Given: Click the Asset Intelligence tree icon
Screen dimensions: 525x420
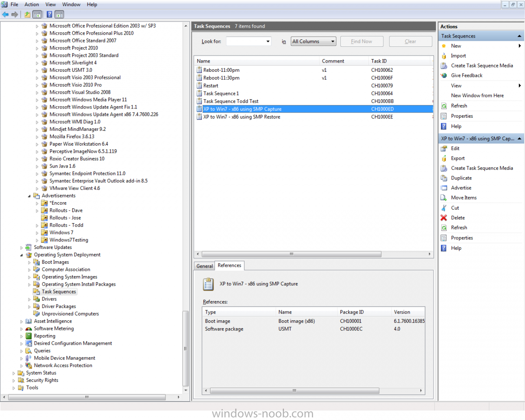Looking at the screenshot, I should pyautogui.click(x=29, y=322).
